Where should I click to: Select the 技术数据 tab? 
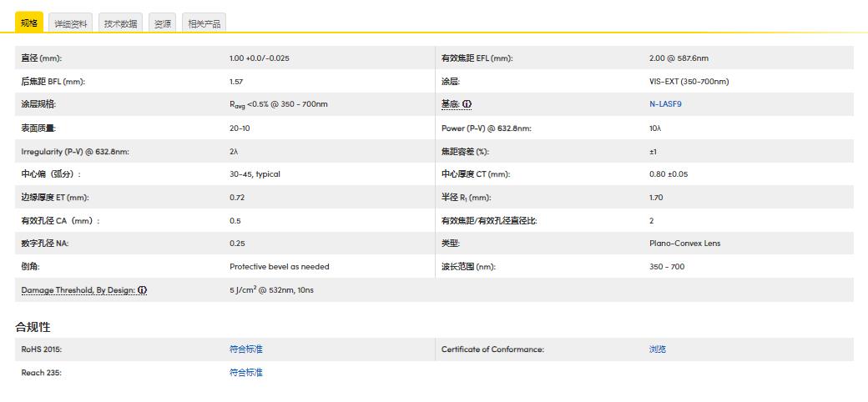[120, 24]
